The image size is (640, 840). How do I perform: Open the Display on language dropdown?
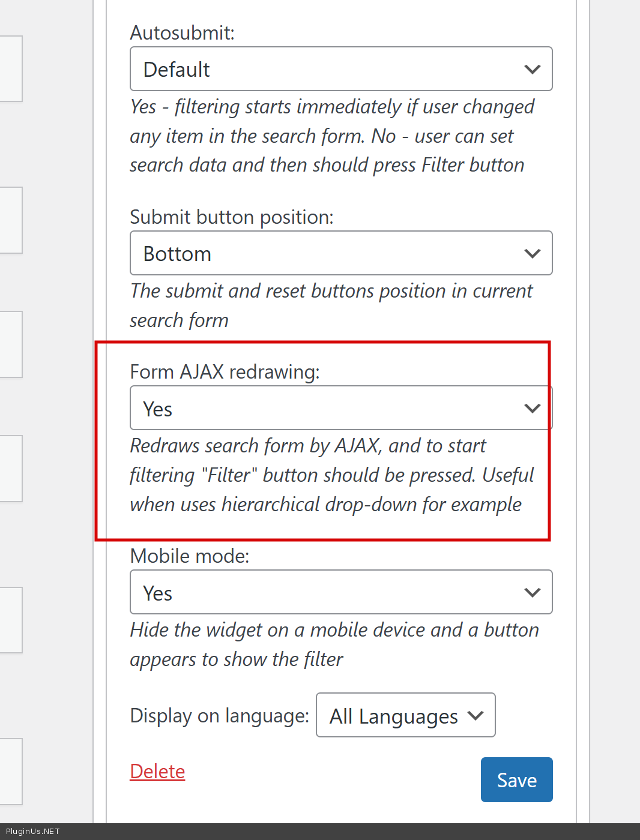[x=396, y=715]
